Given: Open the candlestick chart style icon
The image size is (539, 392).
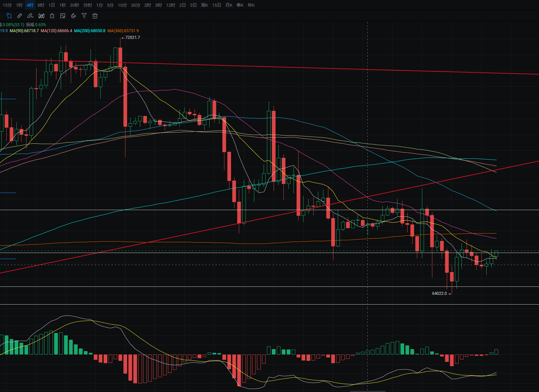Looking at the screenshot, I should pos(41,16).
